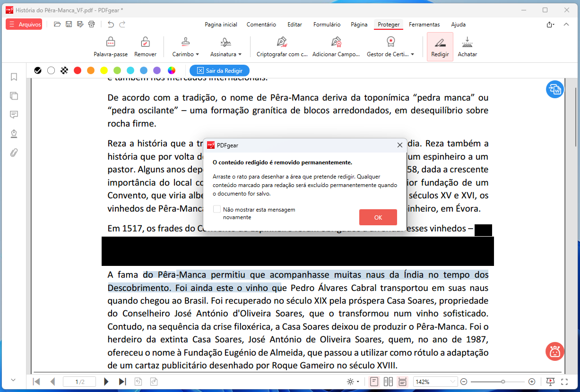The height and width of the screenshot is (392, 580).
Task: Switch to the Comentário tab
Action: tap(261, 25)
